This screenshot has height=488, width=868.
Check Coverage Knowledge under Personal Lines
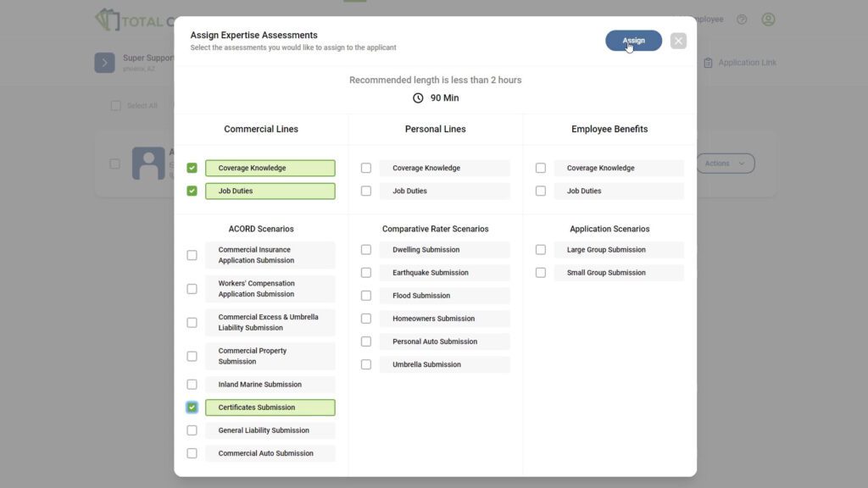point(366,168)
